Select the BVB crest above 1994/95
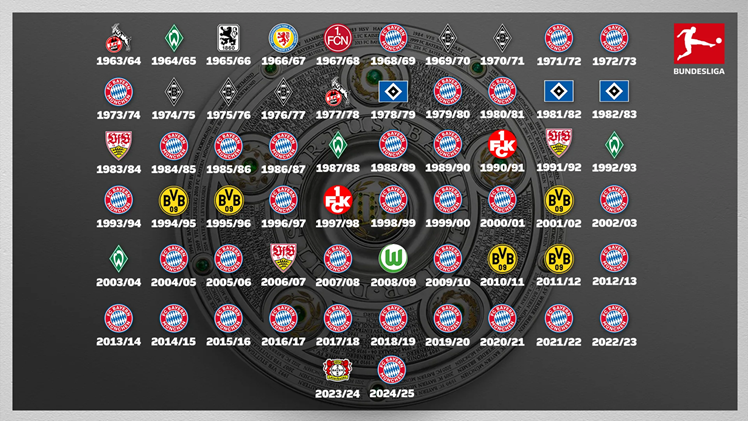 click(x=174, y=201)
